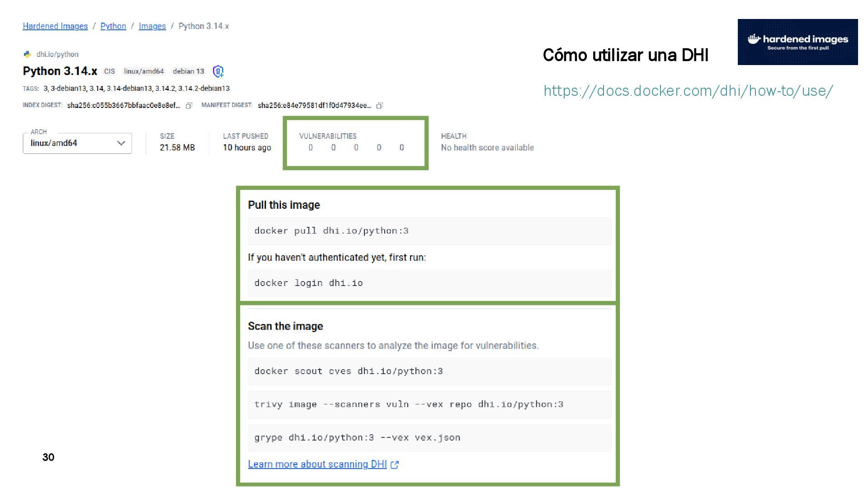This screenshot has height=488, width=868.
Task: Click the debian 13 tag chip
Action: [x=188, y=71]
